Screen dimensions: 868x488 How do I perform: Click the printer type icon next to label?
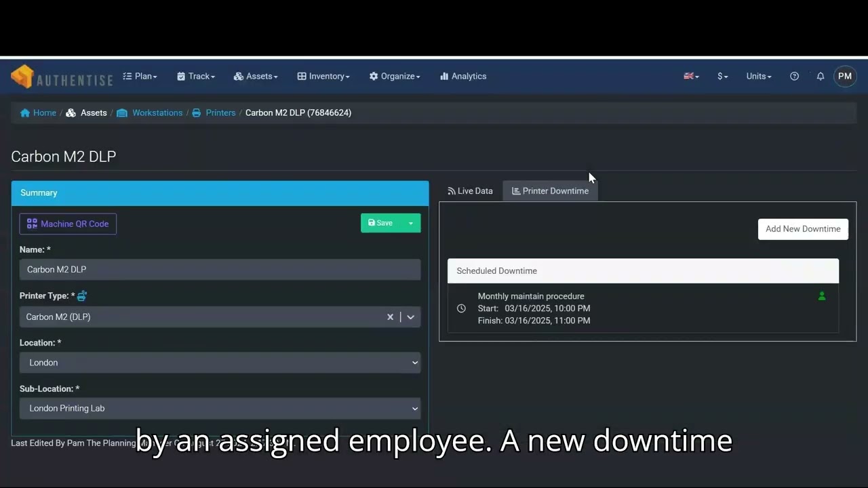tap(82, 296)
